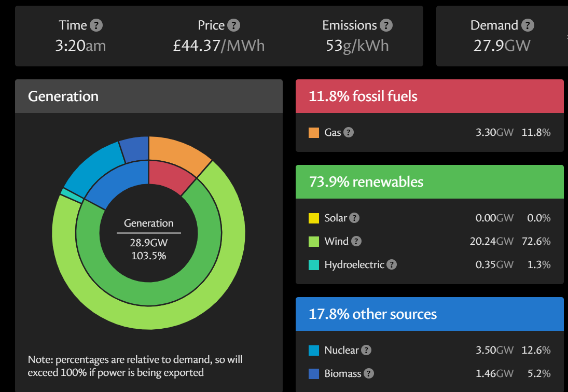Screen dimensions: 568x392
Task: Click the teal Hydroelectric legend swatch
Action: (314, 265)
